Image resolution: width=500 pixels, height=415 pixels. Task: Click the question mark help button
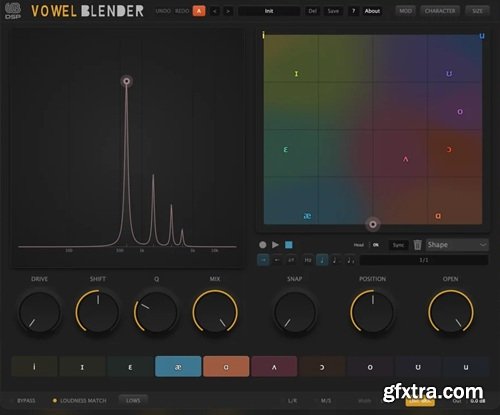pyautogui.click(x=353, y=11)
